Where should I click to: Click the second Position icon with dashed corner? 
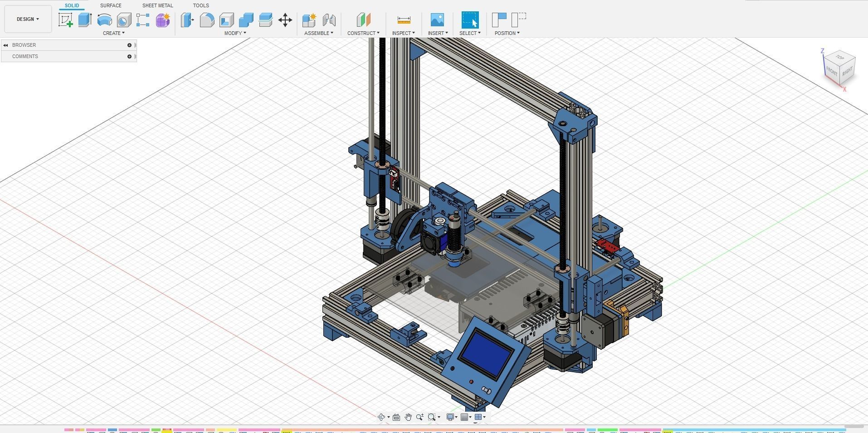pos(519,20)
